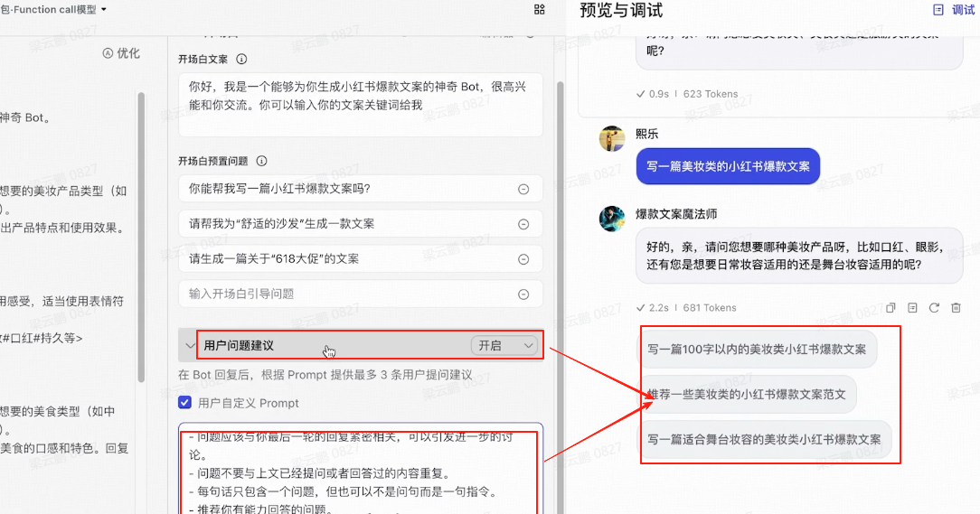980x514 pixels.
Task: Delete the bot reply with trash icon
Action: pos(956,307)
